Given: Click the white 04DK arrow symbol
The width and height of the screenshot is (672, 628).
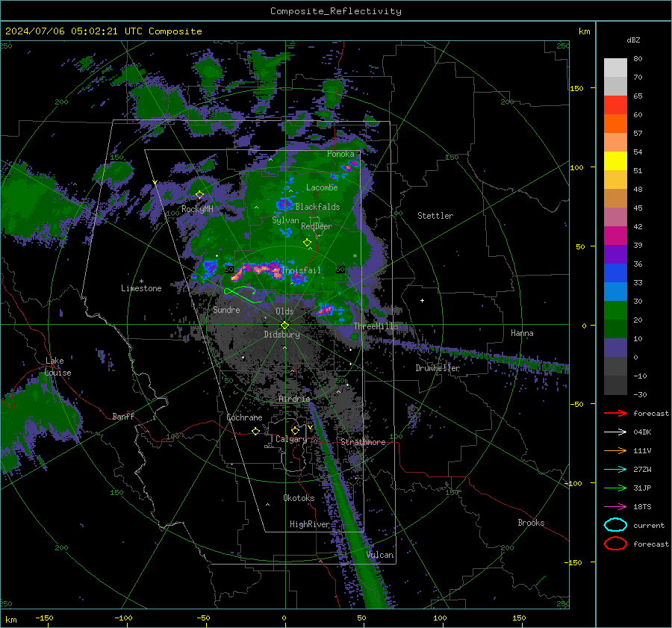Looking at the screenshot, I should tap(615, 432).
